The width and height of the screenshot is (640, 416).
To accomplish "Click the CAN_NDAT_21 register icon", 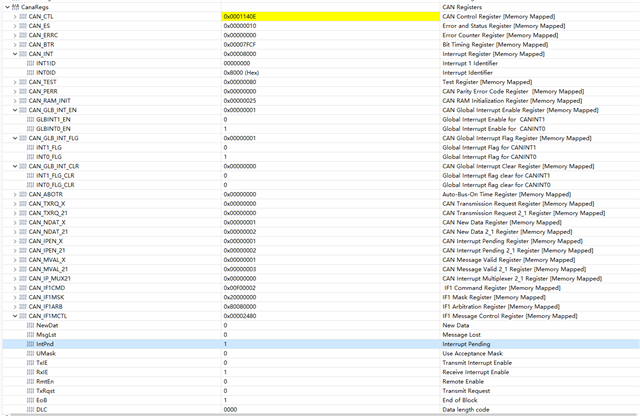I will pos(23,232).
